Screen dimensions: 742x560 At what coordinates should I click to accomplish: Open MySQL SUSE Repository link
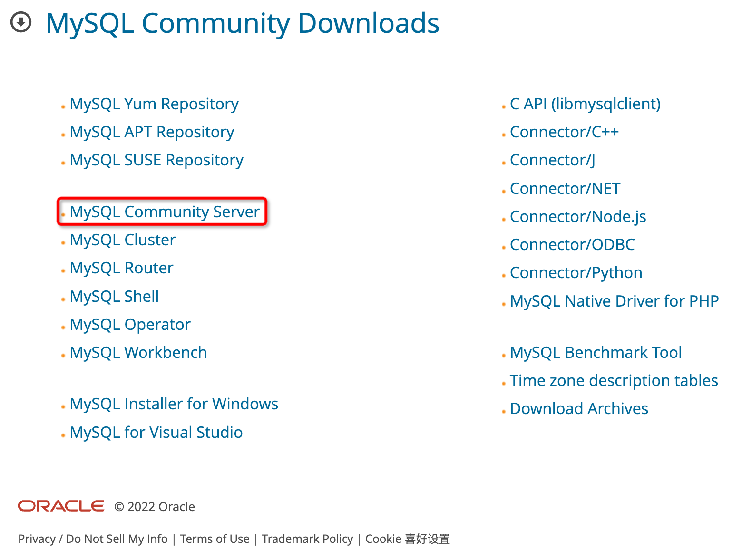pos(156,160)
